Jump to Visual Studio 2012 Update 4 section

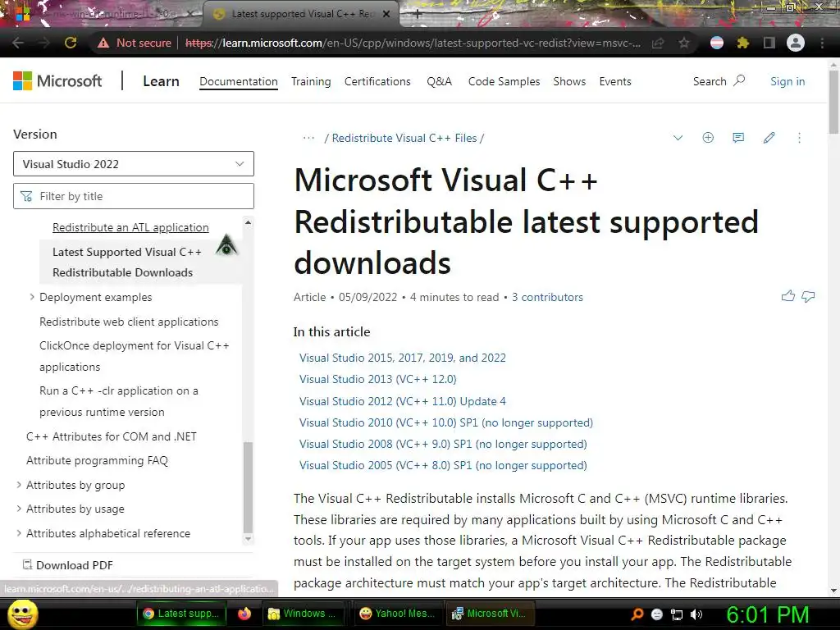pos(402,401)
